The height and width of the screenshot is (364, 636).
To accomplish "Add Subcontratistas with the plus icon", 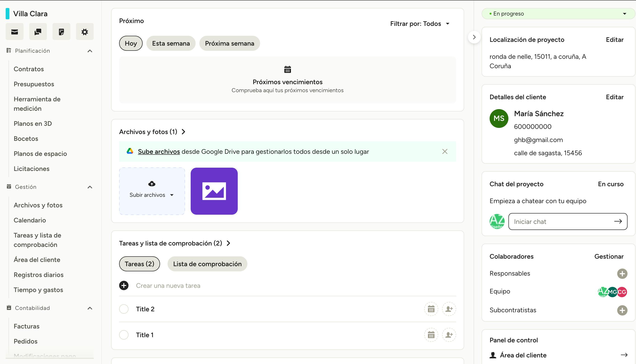I will point(622,310).
